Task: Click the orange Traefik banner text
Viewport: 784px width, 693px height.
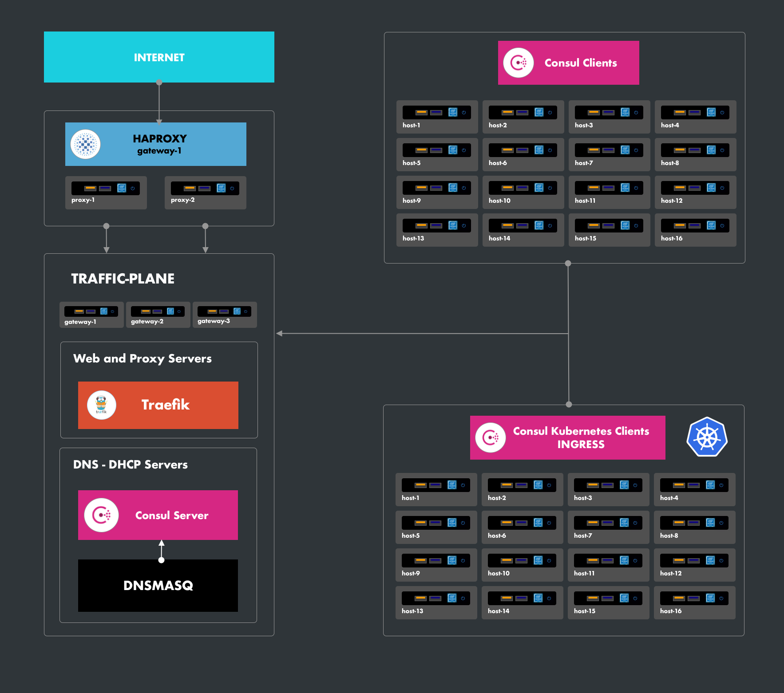Action: pyautogui.click(x=165, y=405)
